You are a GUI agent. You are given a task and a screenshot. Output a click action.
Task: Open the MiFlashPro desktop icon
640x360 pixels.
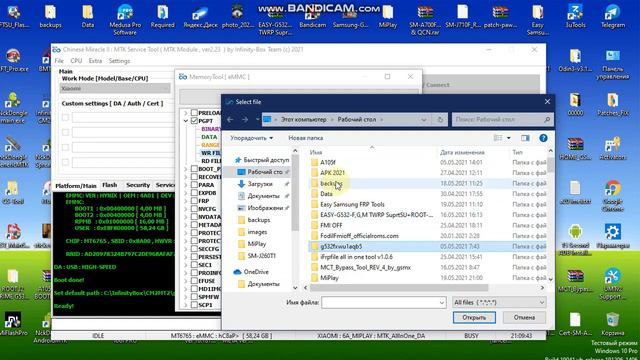point(13,324)
